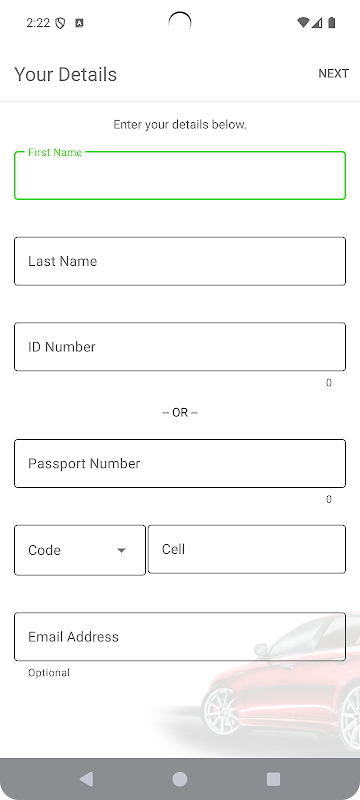
Task: Click the dropdown arrow beside Code
Action: [121, 550]
